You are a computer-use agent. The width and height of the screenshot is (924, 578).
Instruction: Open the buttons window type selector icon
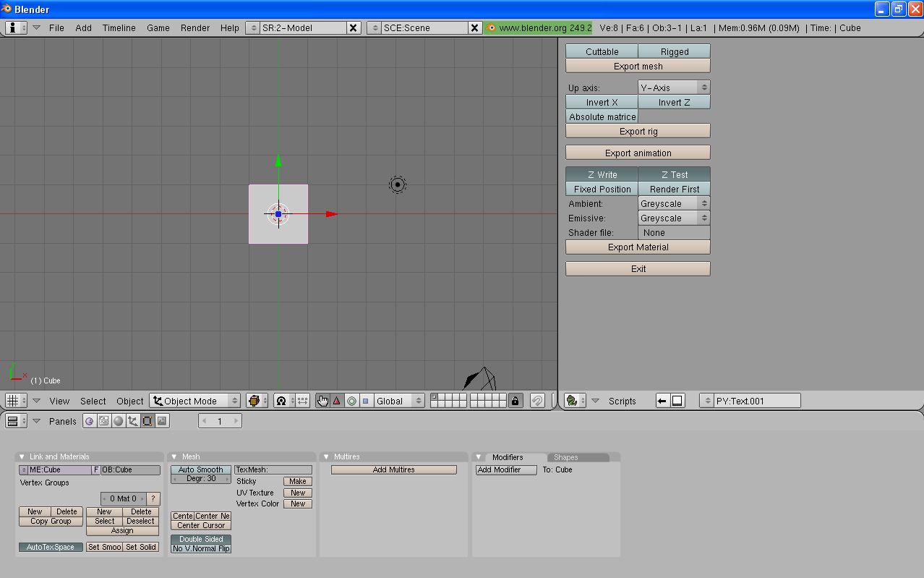[x=16, y=421]
